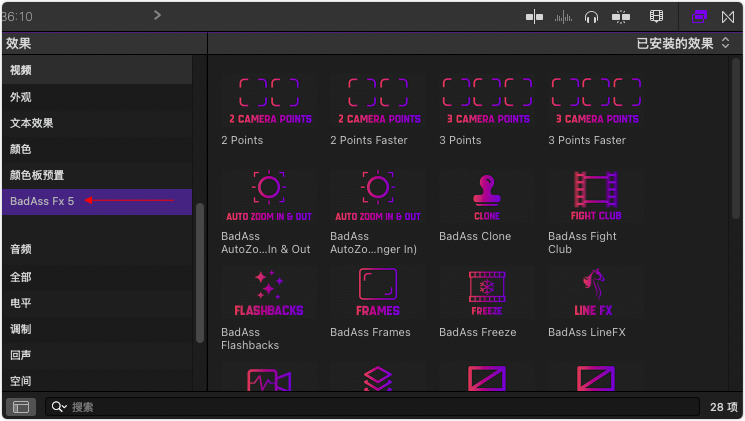Select the 2 Points effect thumbnail
Viewport: 745px width, 421px height.
point(269,100)
